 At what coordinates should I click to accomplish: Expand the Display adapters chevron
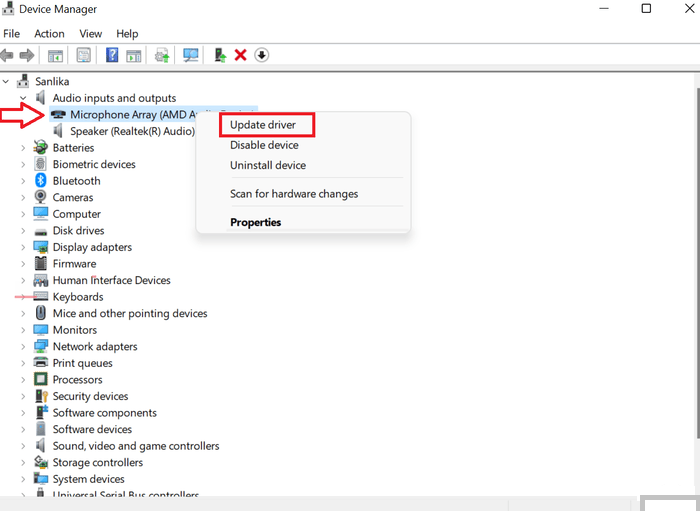point(23,247)
